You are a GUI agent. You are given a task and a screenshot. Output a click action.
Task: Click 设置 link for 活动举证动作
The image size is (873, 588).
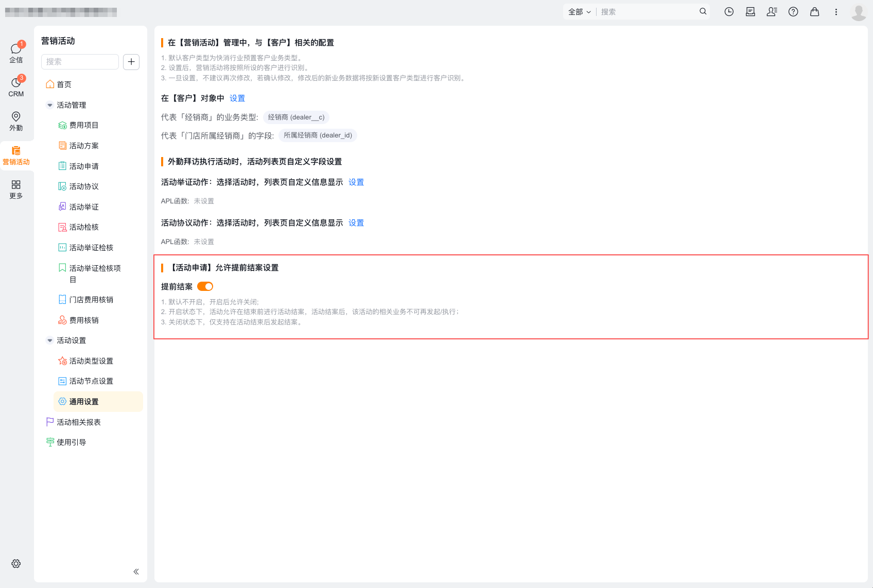(x=356, y=182)
